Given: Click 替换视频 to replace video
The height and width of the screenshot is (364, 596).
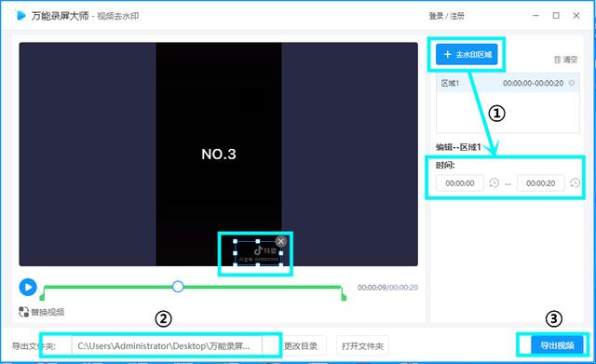Looking at the screenshot, I should coord(42,312).
